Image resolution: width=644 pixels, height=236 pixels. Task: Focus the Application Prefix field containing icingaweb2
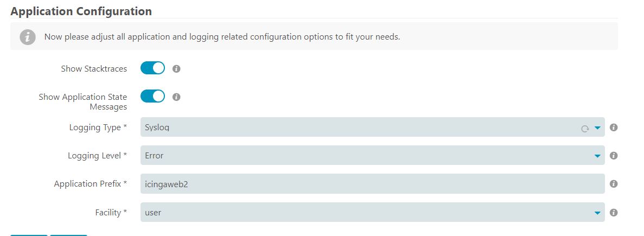tap(373, 184)
